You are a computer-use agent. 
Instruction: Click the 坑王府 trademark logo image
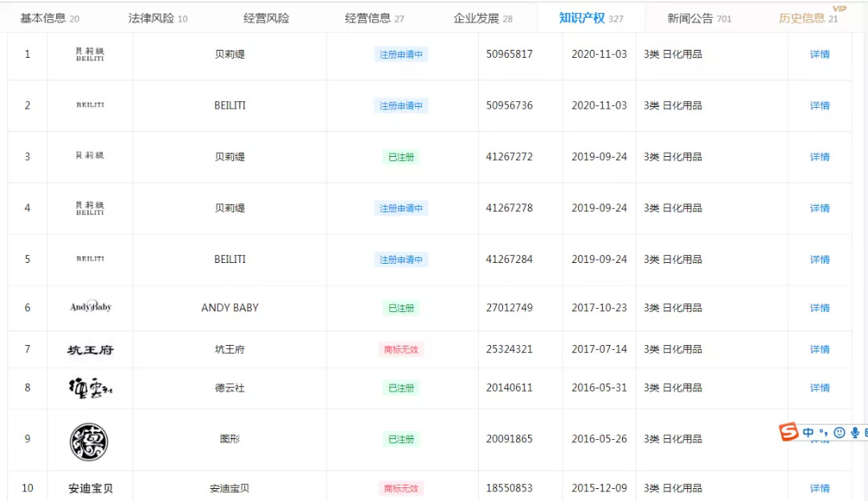point(90,350)
